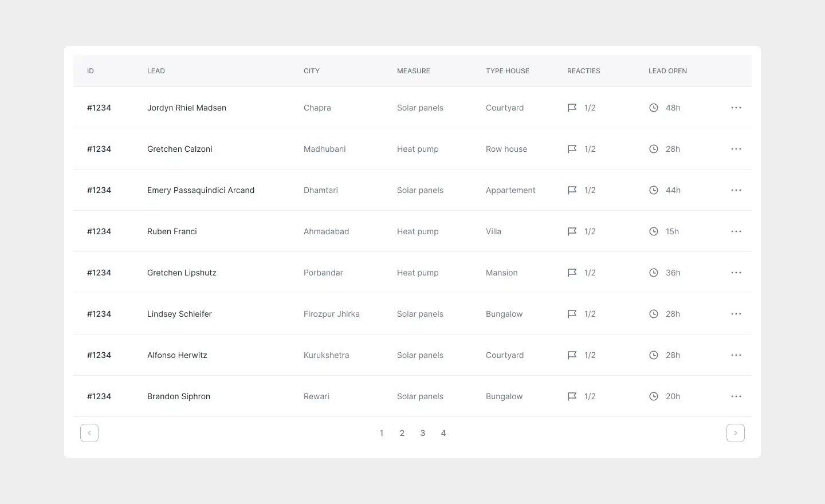The width and height of the screenshot is (825, 504).
Task: Click the CITY column header
Action: coord(312,71)
